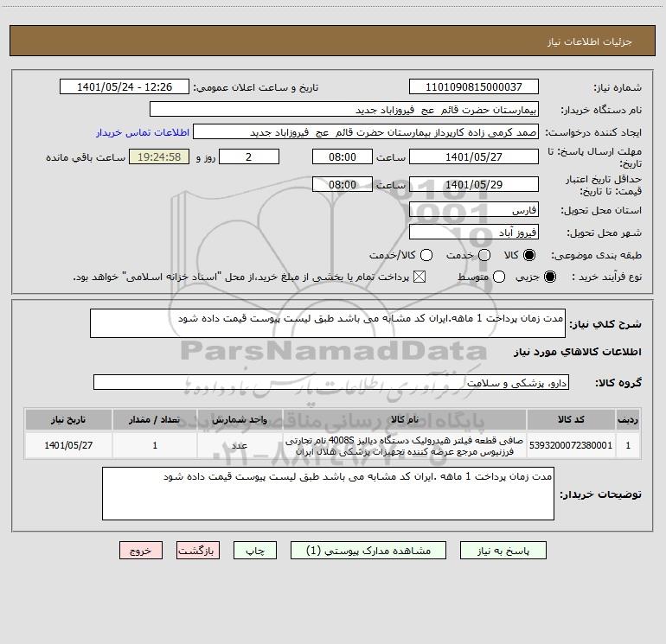Click the row number 1 cell
Screen dimensions: 666x644
click(x=628, y=445)
